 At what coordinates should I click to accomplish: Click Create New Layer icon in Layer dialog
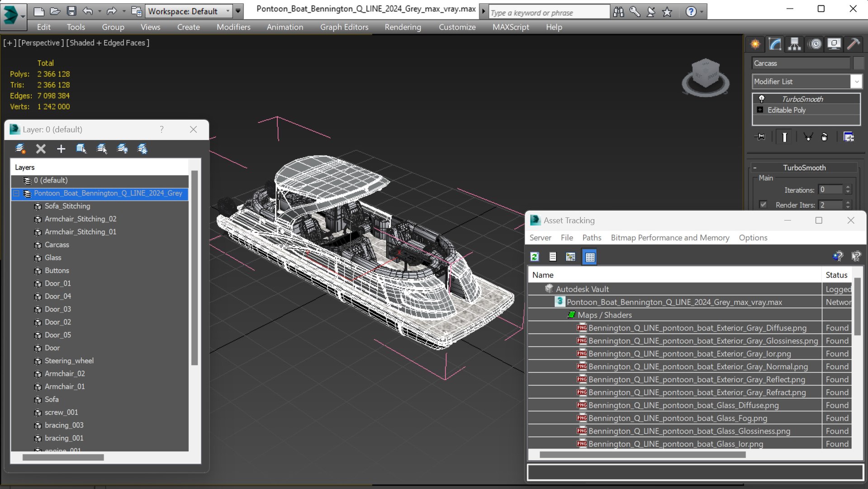pos(20,149)
